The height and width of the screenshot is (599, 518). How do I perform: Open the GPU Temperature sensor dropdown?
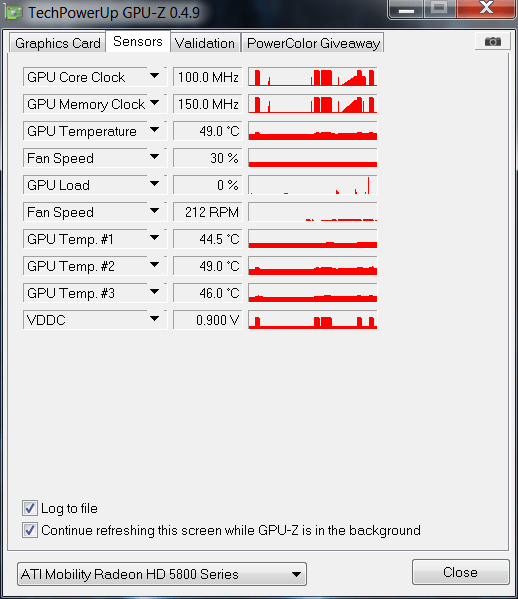[155, 130]
